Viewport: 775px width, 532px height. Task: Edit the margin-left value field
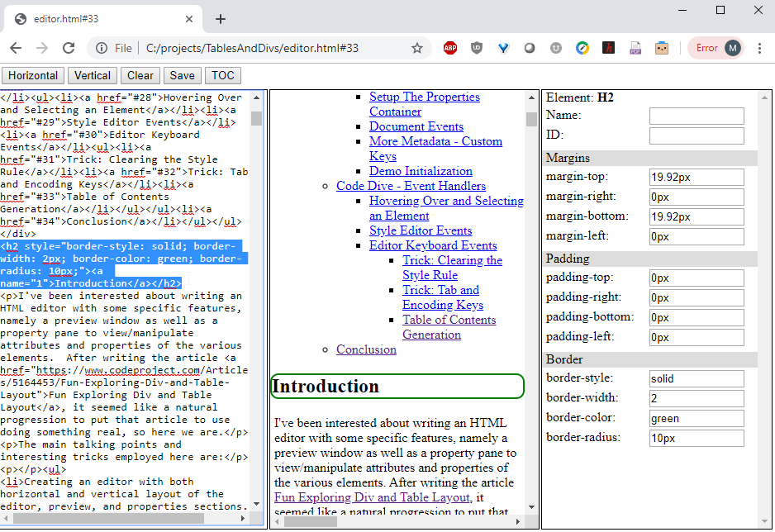[697, 236]
